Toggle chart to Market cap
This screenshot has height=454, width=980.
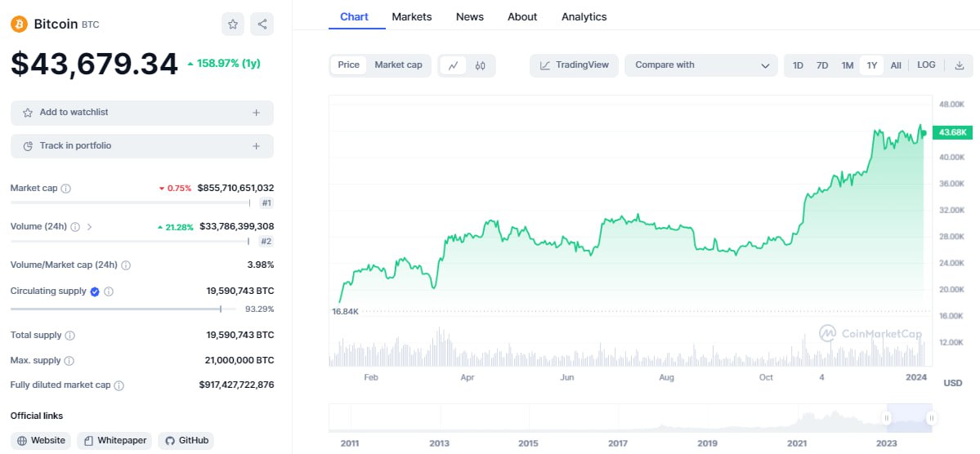click(x=398, y=65)
